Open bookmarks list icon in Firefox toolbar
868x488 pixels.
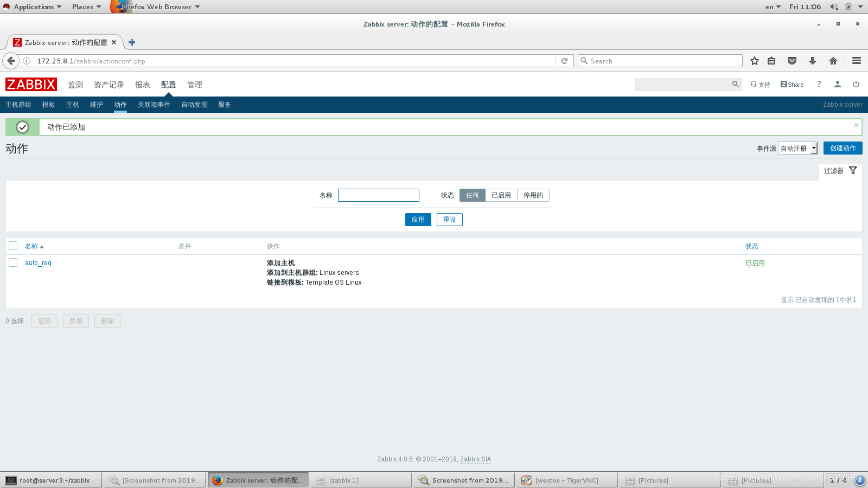(x=771, y=61)
